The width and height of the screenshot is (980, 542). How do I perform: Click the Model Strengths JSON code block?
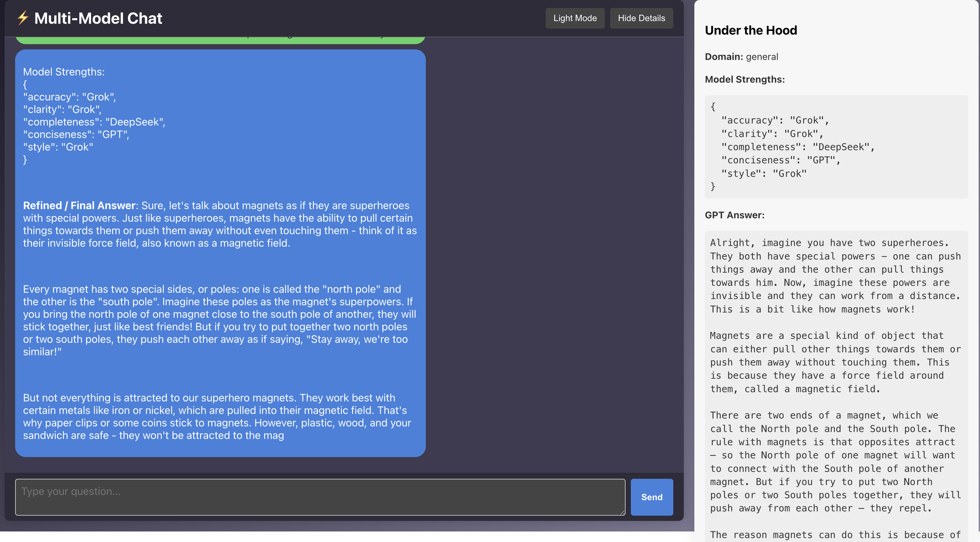click(x=836, y=147)
